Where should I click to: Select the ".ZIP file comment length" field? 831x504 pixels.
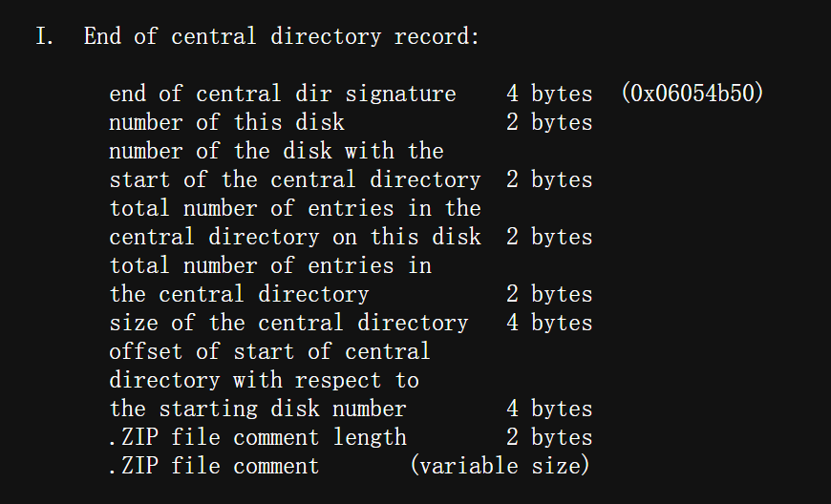(x=257, y=437)
